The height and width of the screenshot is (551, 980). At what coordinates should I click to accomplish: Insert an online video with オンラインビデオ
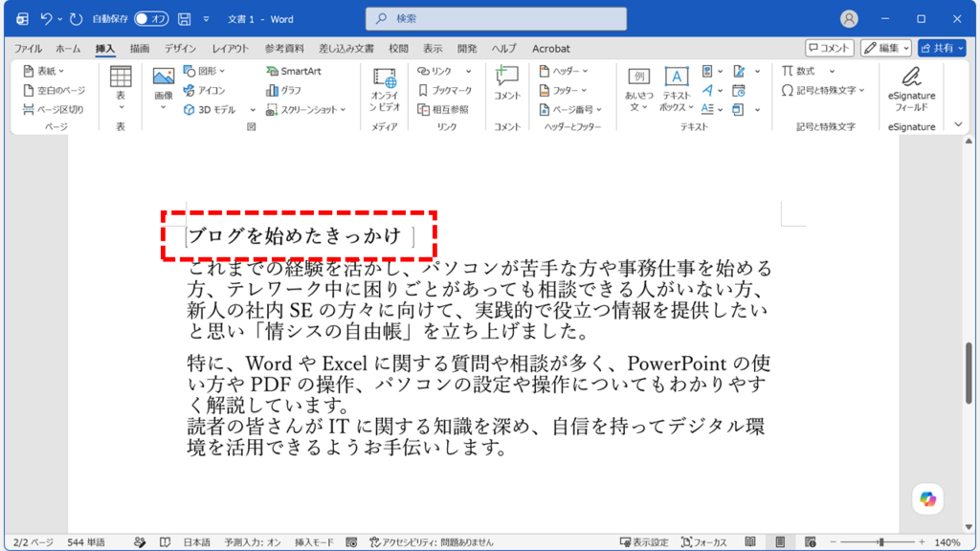tap(385, 89)
